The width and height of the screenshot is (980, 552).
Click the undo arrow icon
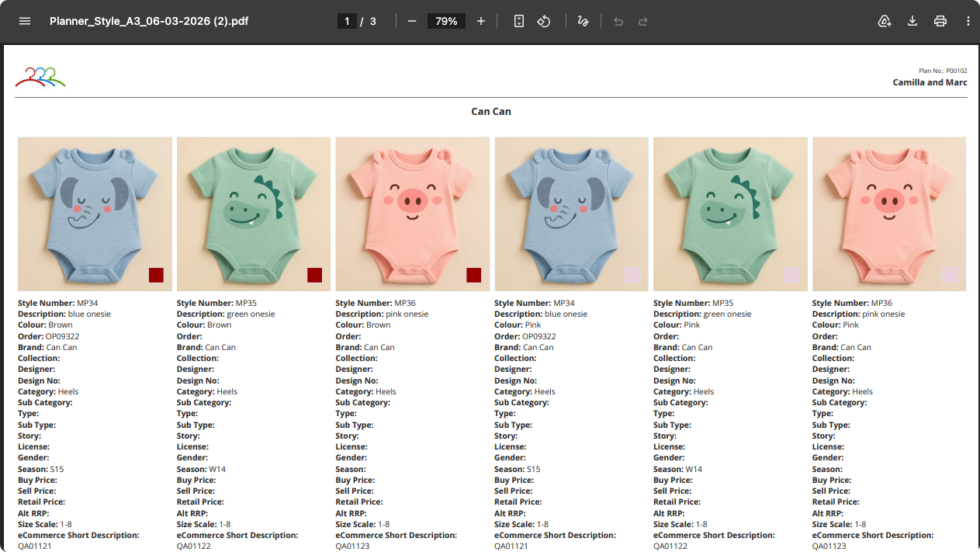pyautogui.click(x=618, y=21)
